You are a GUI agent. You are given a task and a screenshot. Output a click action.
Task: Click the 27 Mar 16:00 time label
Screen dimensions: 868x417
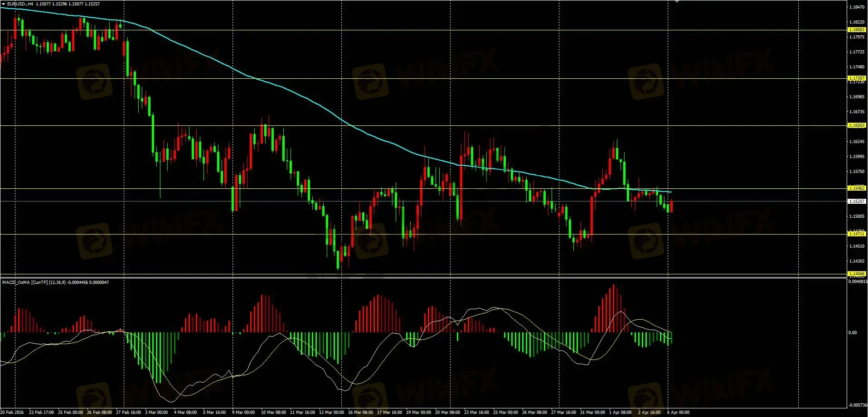point(563,412)
